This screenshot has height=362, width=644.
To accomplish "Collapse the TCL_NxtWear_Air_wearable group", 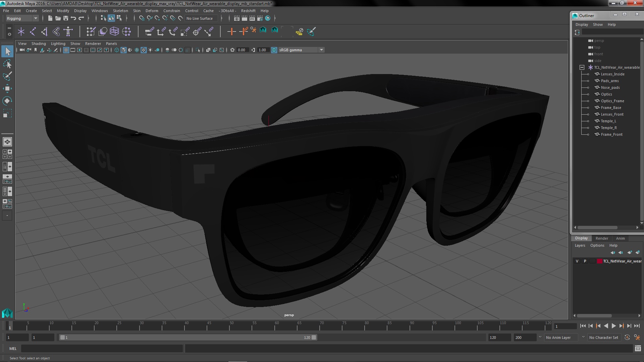I will point(582,67).
